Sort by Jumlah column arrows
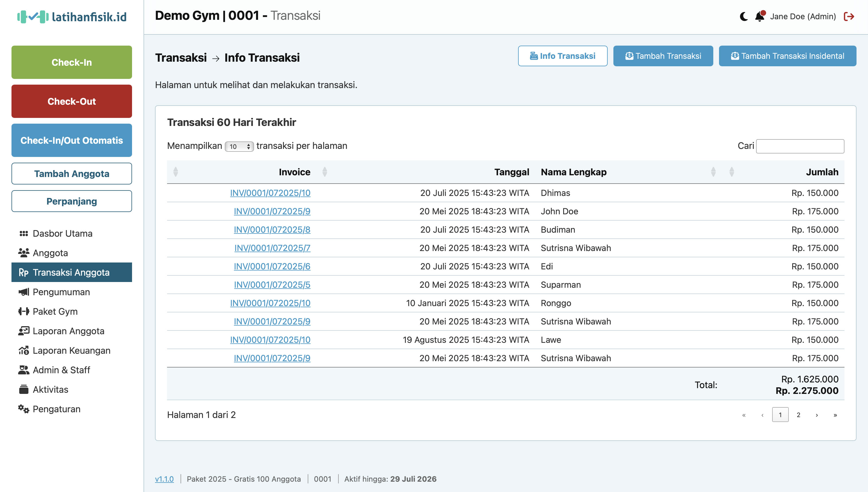 (731, 172)
